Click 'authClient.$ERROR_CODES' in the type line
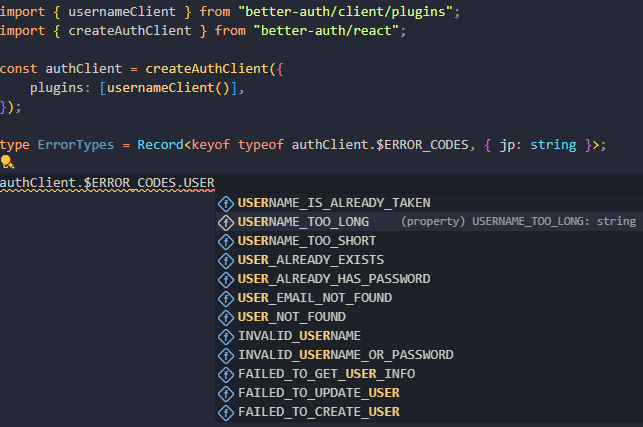Viewport: 643px width, 427px height. pyautogui.click(x=380, y=145)
